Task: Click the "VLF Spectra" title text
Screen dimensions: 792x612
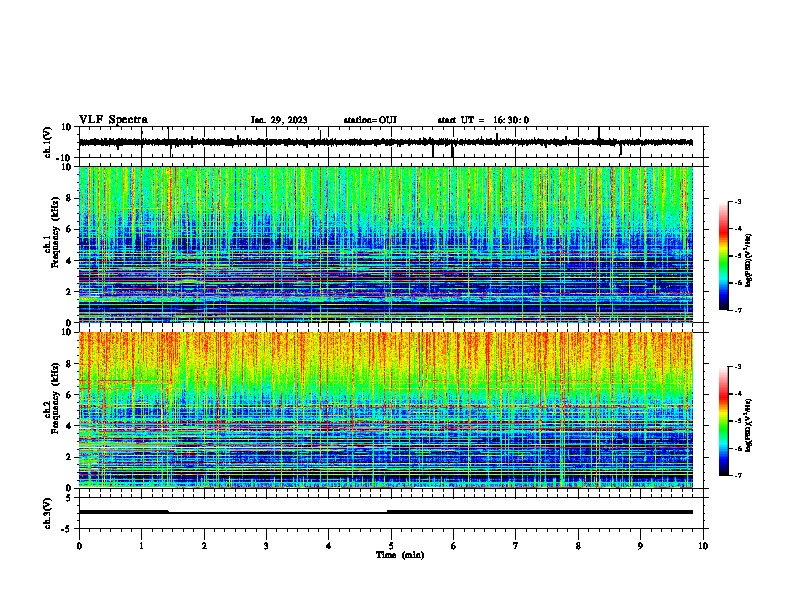Action: click(x=113, y=119)
